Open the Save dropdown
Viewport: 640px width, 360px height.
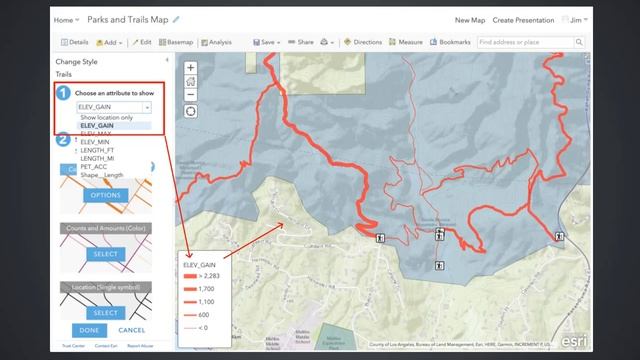[x=267, y=42]
